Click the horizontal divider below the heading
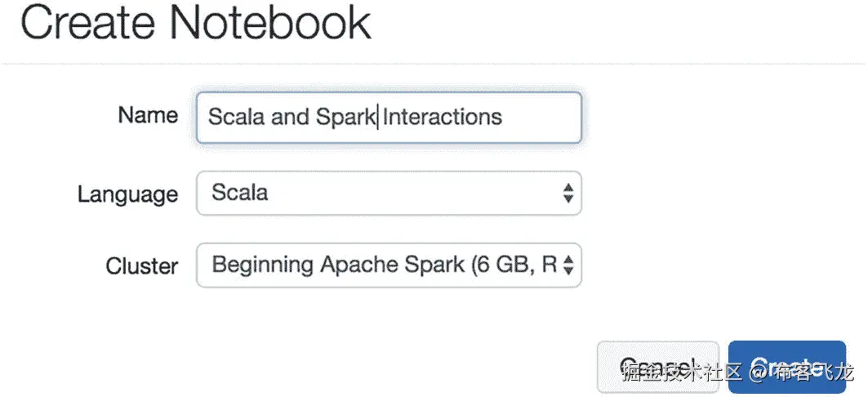Viewport: 868px width, 397px height. (434, 63)
